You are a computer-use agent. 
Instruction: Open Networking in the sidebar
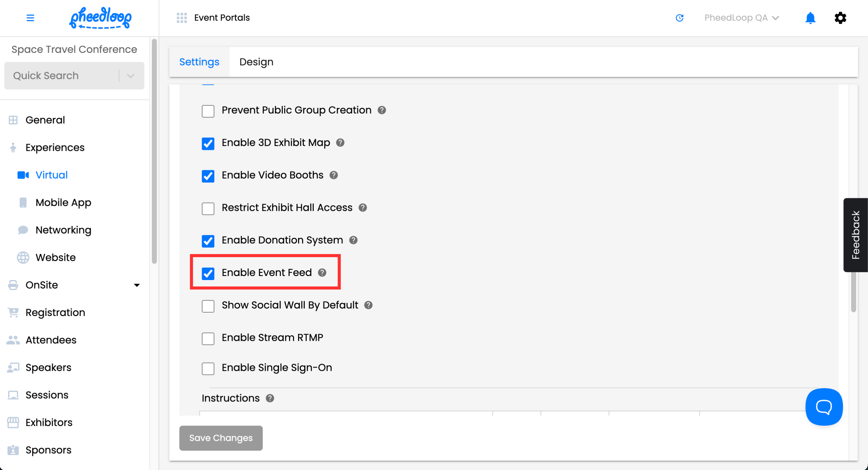click(63, 230)
